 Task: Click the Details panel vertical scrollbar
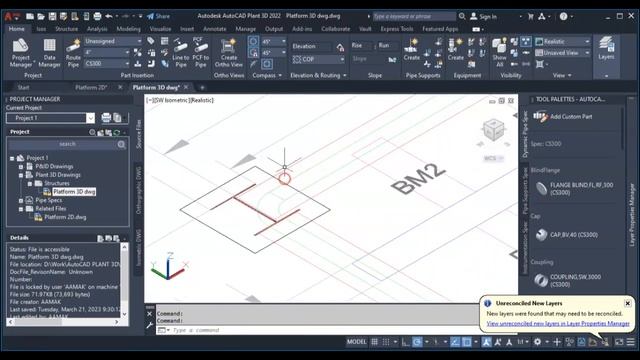tap(124, 280)
